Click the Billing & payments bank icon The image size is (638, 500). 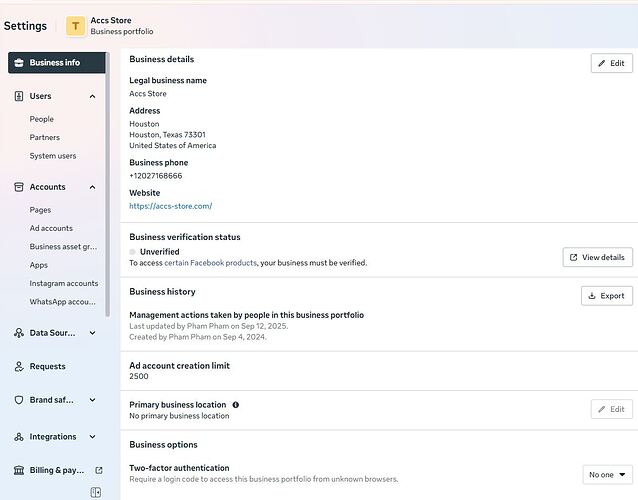[x=19, y=470]
